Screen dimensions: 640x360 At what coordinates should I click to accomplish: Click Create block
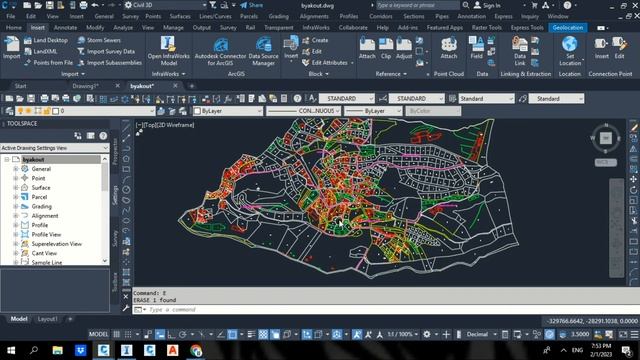click(315, 40)
